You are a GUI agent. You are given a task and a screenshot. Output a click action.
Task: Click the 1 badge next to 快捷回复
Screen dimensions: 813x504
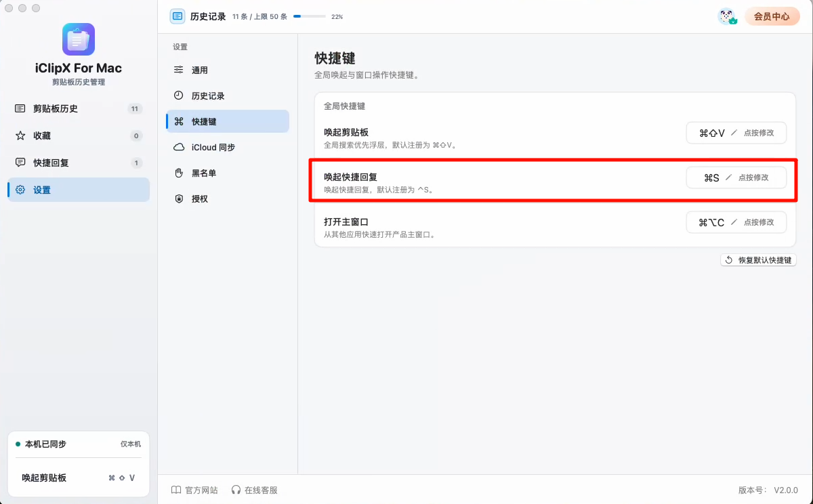(x=136, y=163)
